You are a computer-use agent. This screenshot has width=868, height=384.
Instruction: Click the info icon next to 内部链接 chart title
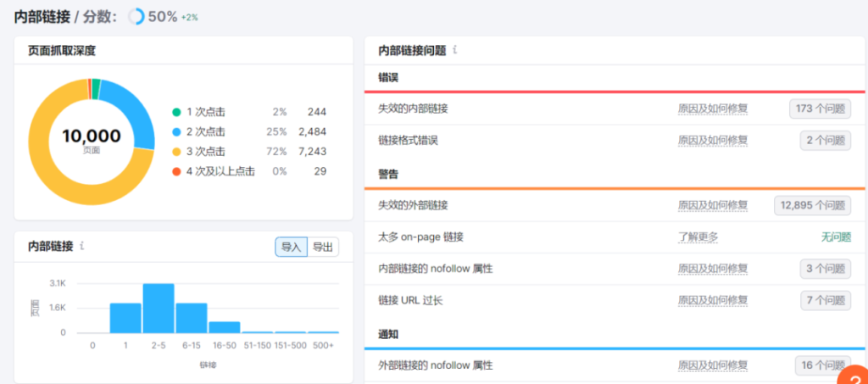[x=82, y=246]
